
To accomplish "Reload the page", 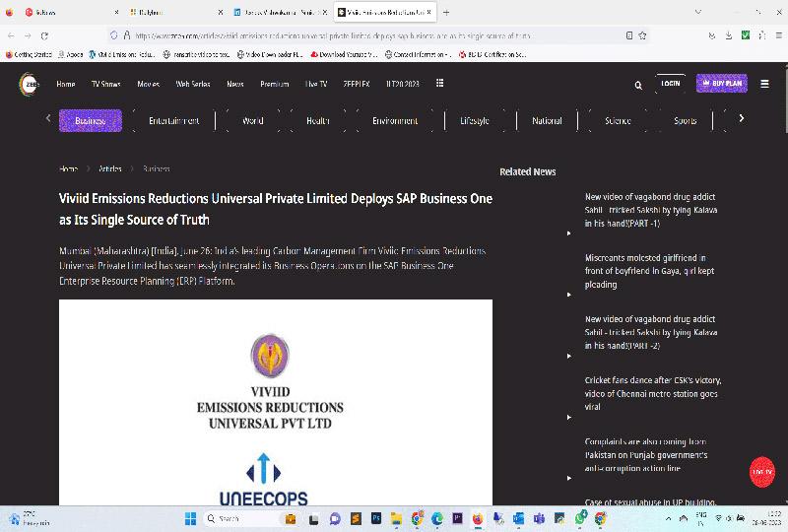I will pos(44,35).
